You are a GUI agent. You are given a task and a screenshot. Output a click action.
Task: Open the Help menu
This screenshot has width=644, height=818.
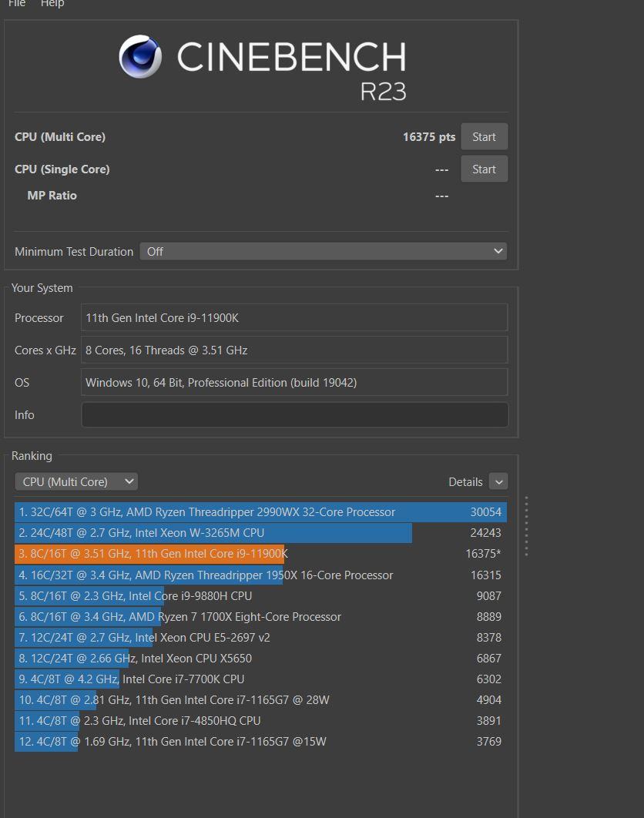pos(52,3)
